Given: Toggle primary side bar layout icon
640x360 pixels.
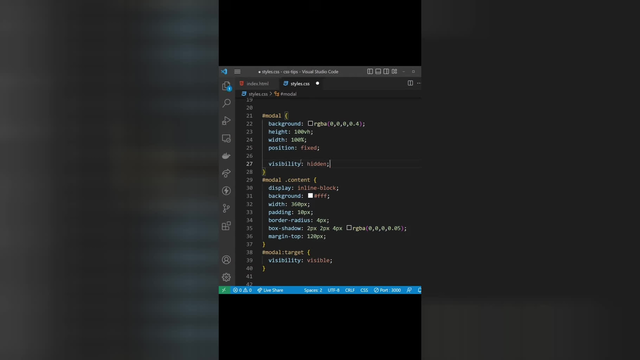Looking at the screenshot, I should (370, 71).
